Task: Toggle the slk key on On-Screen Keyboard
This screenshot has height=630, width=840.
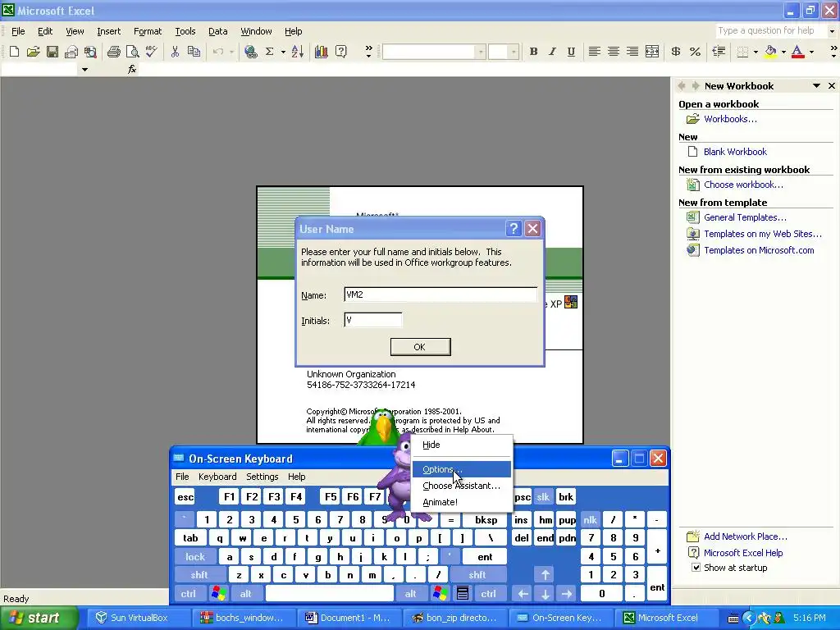Action: (x=543, y=496)
